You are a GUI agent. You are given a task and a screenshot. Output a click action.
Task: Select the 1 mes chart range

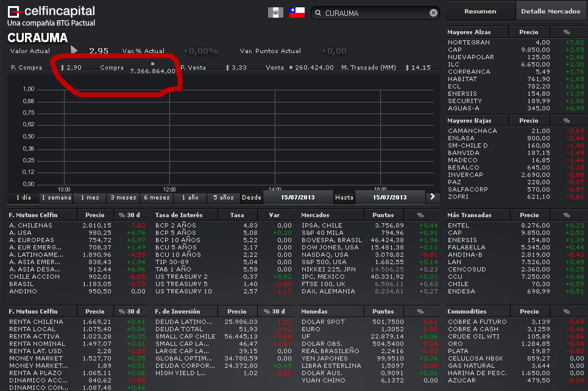90,198
